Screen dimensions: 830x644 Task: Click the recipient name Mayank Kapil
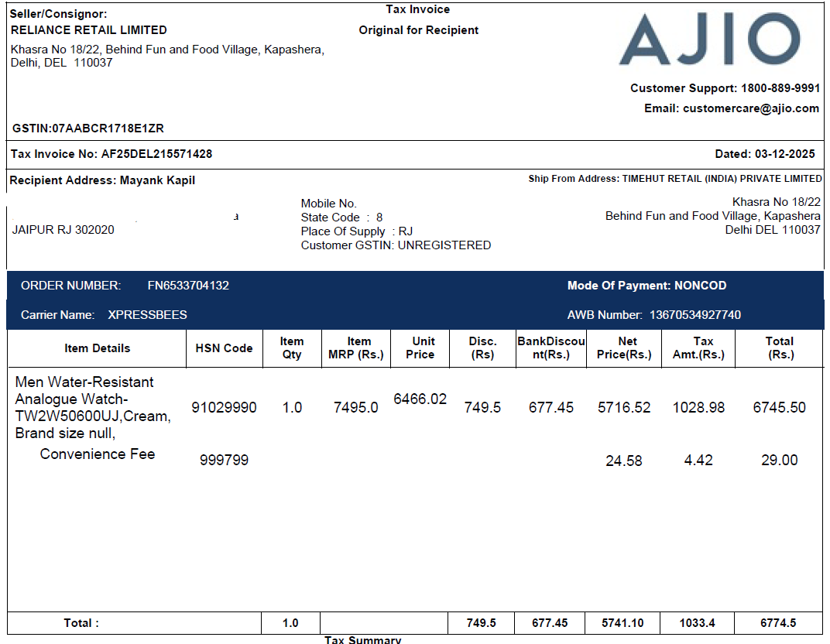click(x=157, y=180)
